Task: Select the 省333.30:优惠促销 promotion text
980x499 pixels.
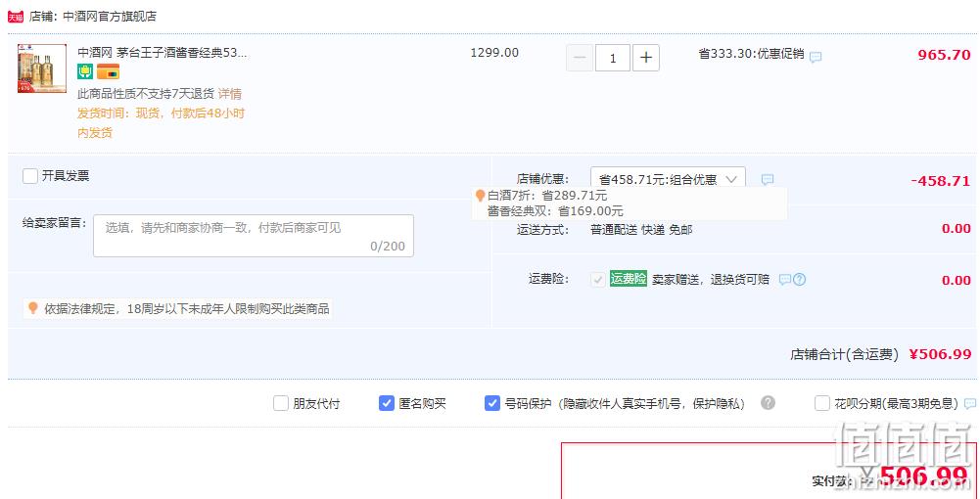Action: pyautogui.click(x=751, y=54)
